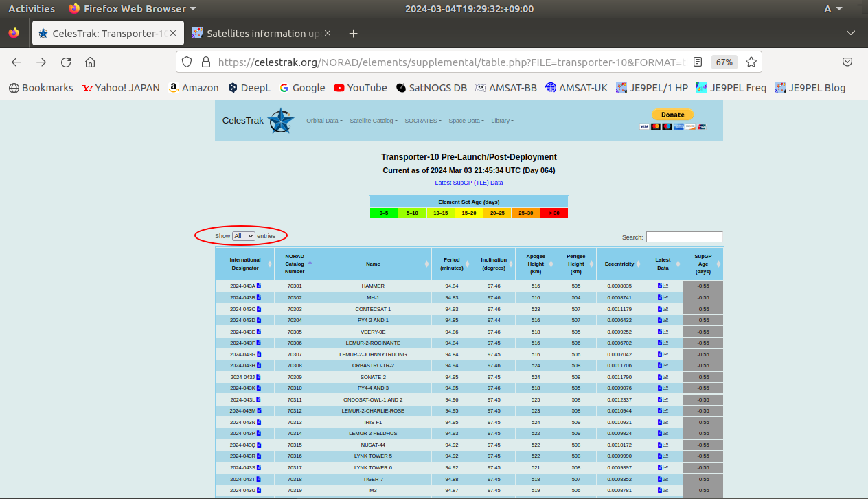Sort table by Name column header

point(373,264)
